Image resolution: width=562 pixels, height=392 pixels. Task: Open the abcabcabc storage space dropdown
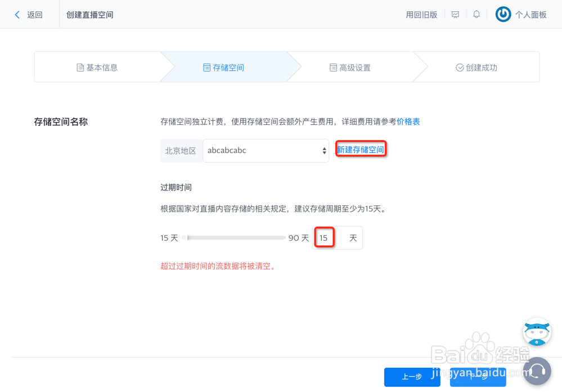264,150
